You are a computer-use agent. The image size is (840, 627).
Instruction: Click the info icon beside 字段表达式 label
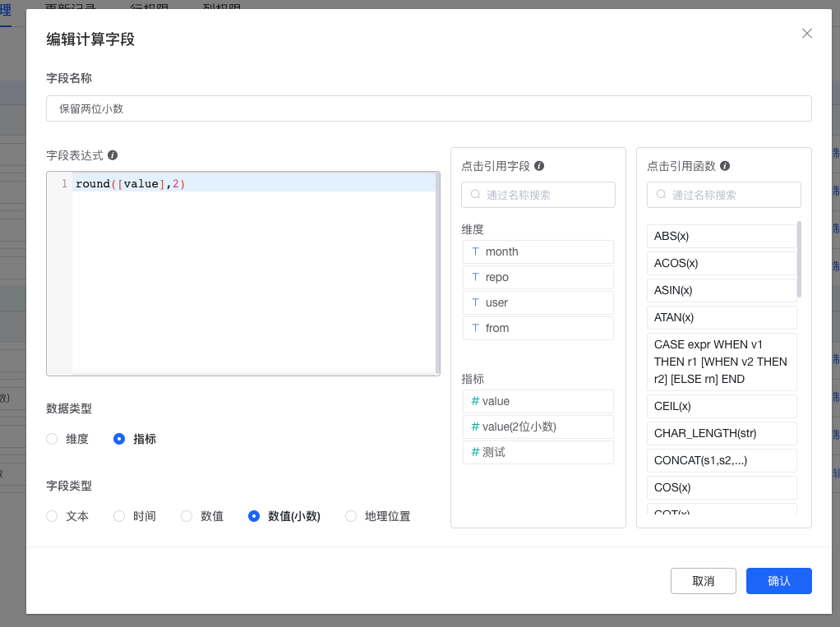click(113, 155)
